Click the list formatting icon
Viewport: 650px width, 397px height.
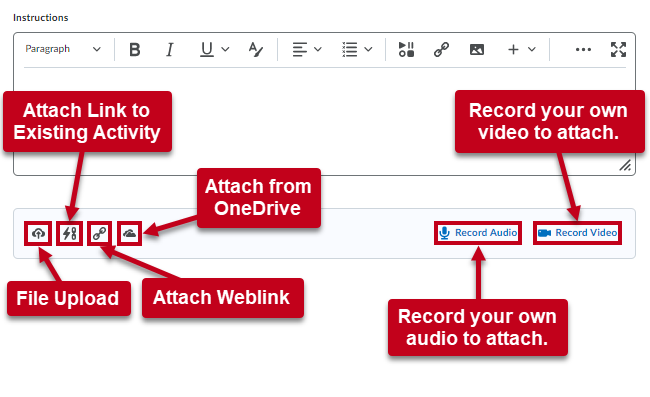click(349, 50)
